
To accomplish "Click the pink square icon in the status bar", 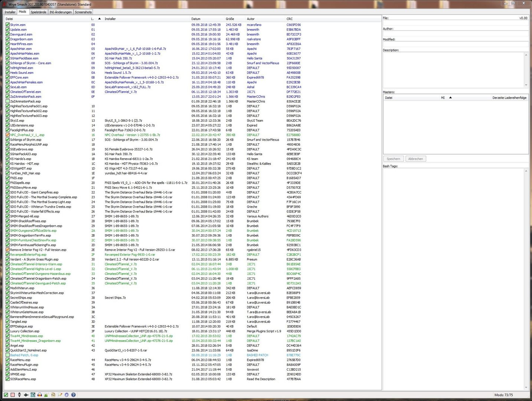I will [x=13, y=395].
